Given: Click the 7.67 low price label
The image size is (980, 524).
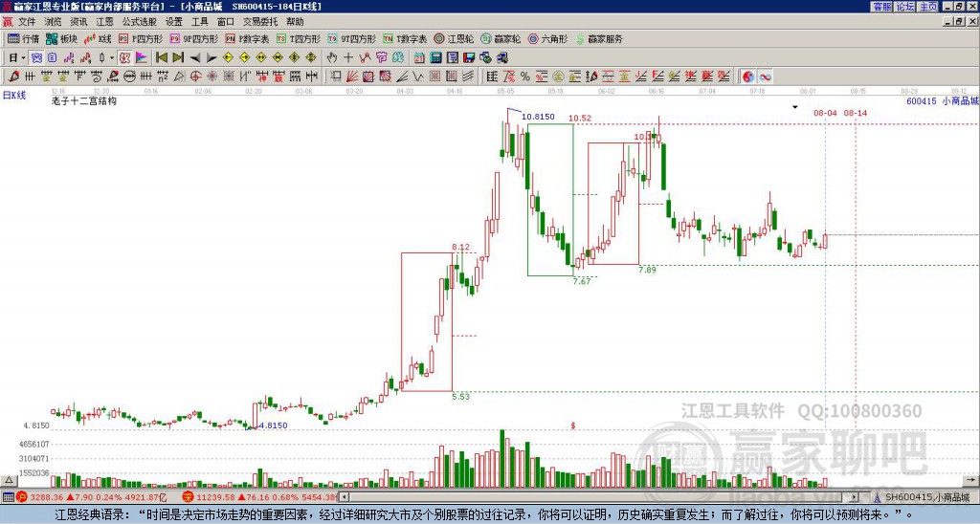Looking at the screenshot, I should [x=582, y=282].
